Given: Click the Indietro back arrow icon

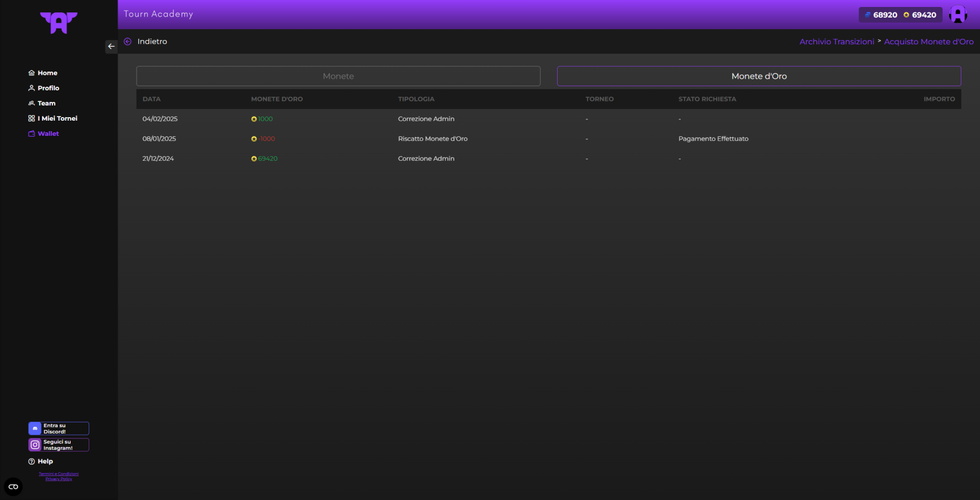Looking at the screenshot, I should click(x=128, y=41).
